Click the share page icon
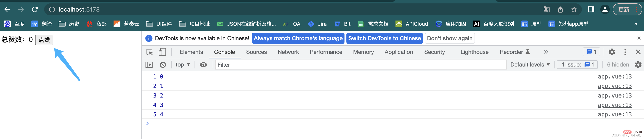Viewport: 644px width, 139px height. 560,9
